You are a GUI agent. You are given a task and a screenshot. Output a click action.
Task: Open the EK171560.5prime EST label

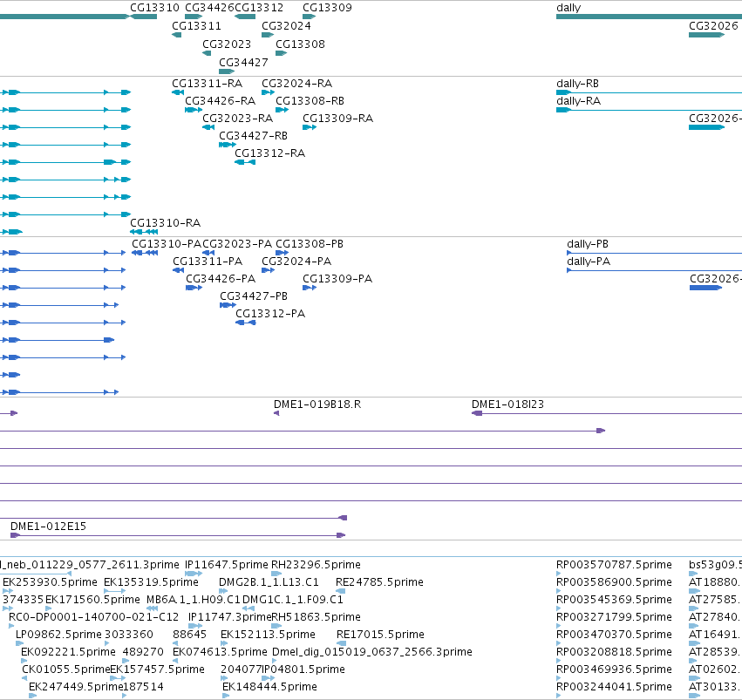pyautogui.click(x=92, y=600)
